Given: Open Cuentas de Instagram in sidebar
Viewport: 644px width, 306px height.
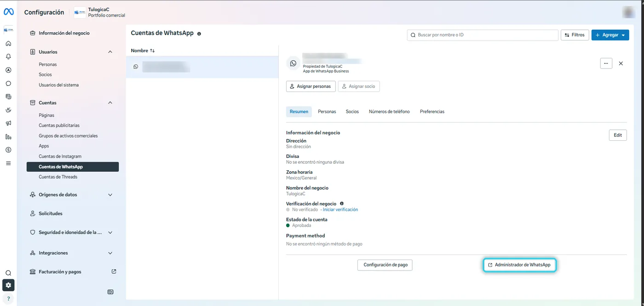Looking at the screenshot, I should (x=60, y=156).
